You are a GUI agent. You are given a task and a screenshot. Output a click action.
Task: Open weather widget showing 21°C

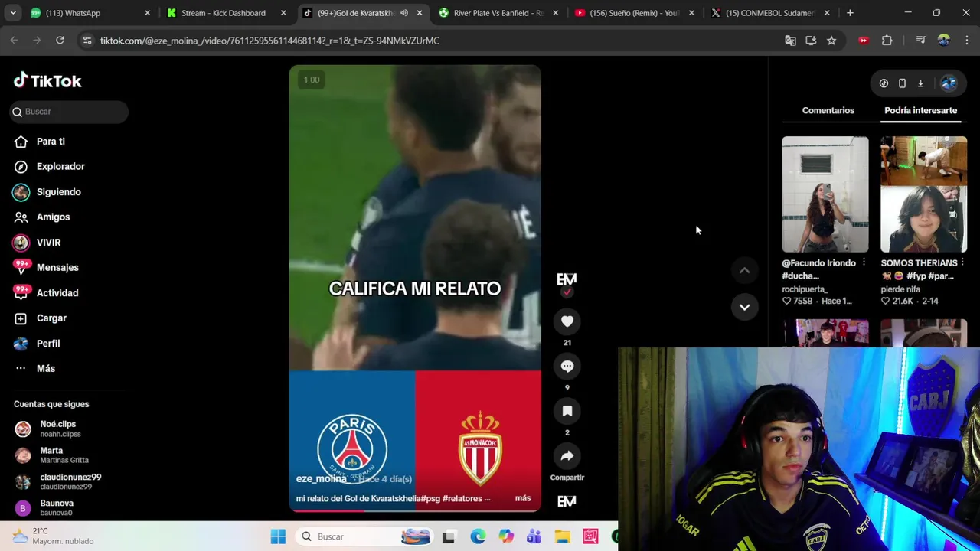54,536
